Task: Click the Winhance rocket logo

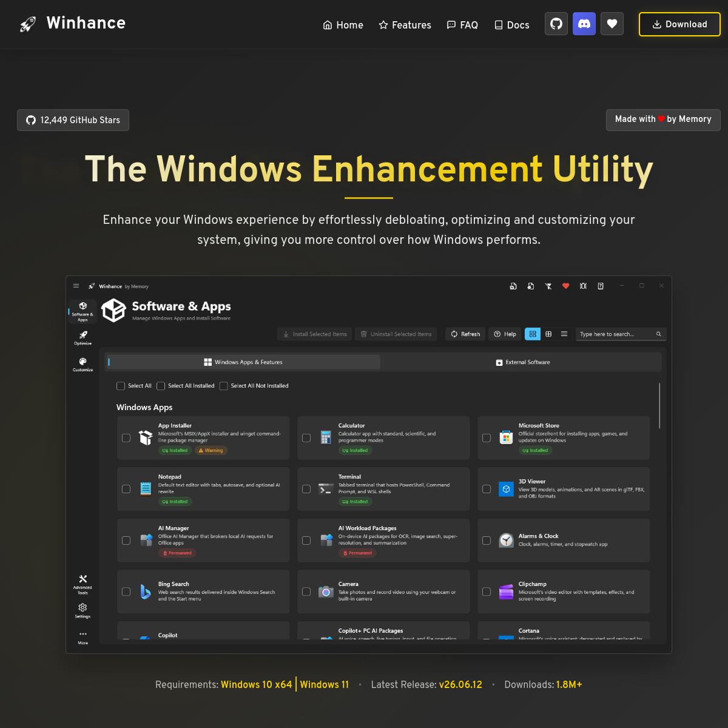Action: tap(28, 24)
